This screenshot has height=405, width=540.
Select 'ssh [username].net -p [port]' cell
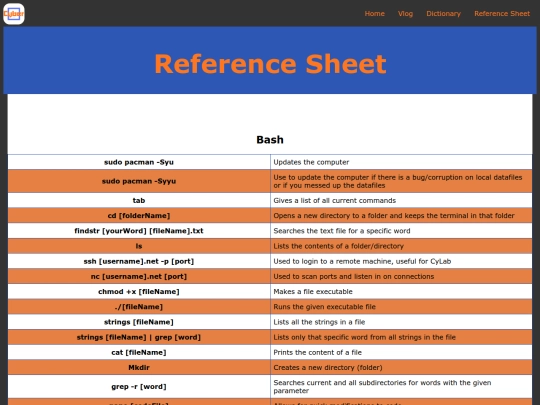click(139, 261)
